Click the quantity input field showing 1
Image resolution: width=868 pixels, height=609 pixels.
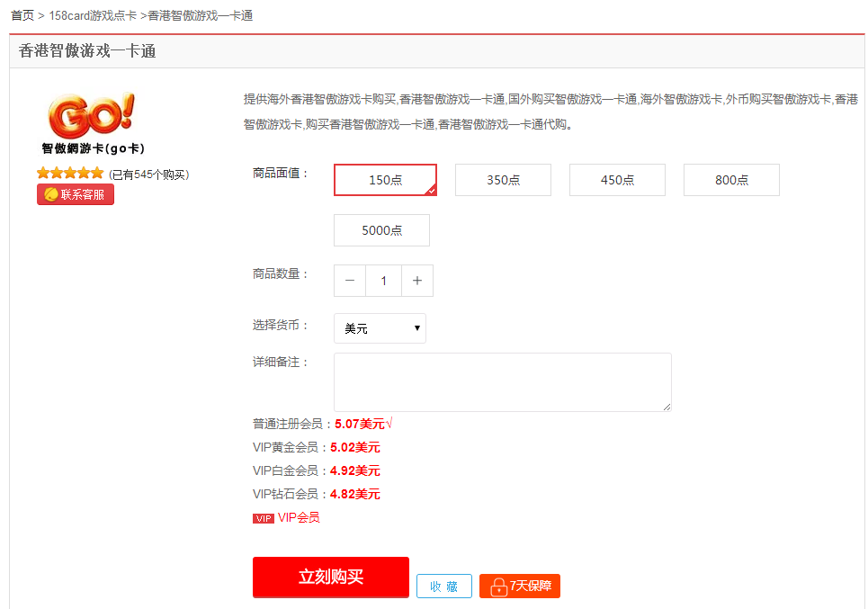(x=383, y=281)
